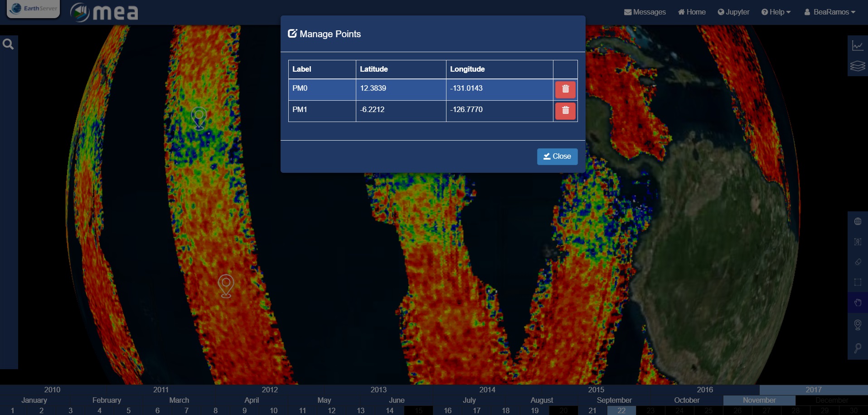Viewport: 868px width, 415px height.
Task: Select July on the timeline
Action: click(469, 400)
